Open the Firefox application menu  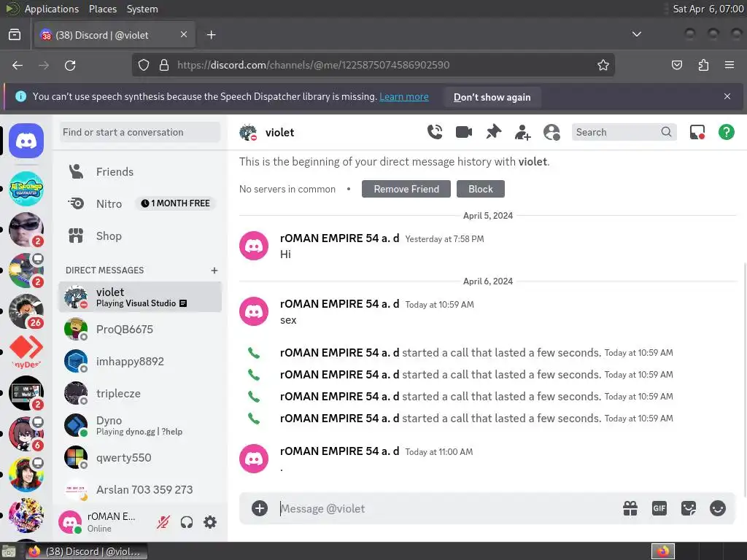pos(729,65)
